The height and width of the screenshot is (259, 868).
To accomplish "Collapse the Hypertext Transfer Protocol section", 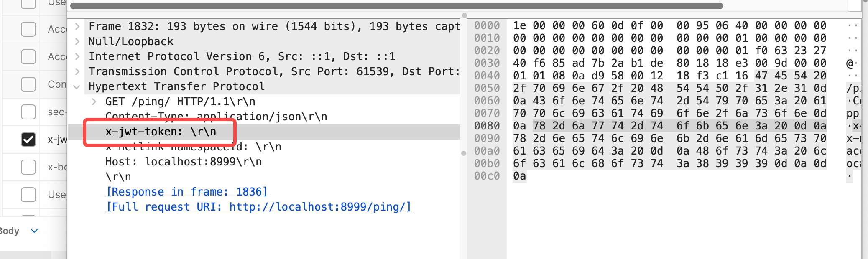I will pos(77,87).
